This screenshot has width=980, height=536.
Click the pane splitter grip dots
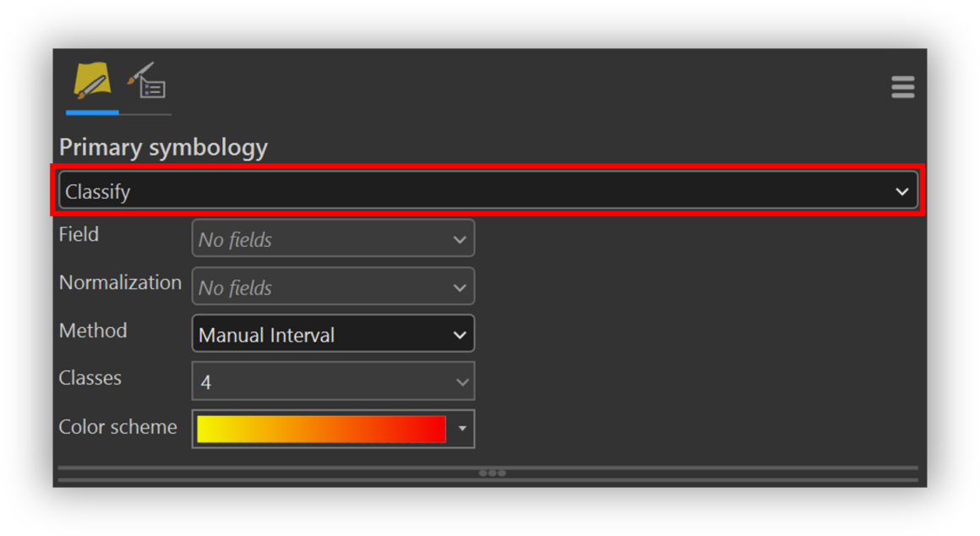tap(493, 473)
